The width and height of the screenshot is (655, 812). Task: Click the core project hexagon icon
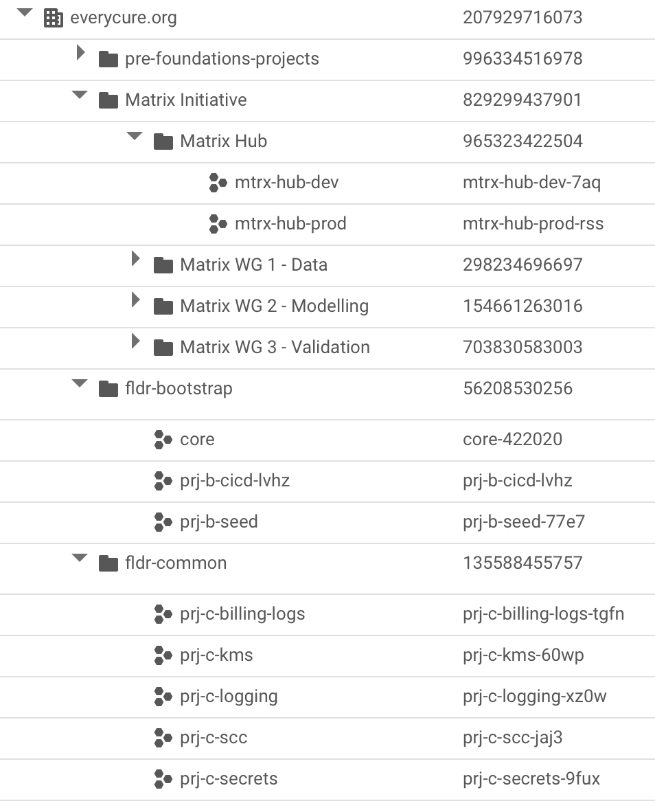coord(163,440)
